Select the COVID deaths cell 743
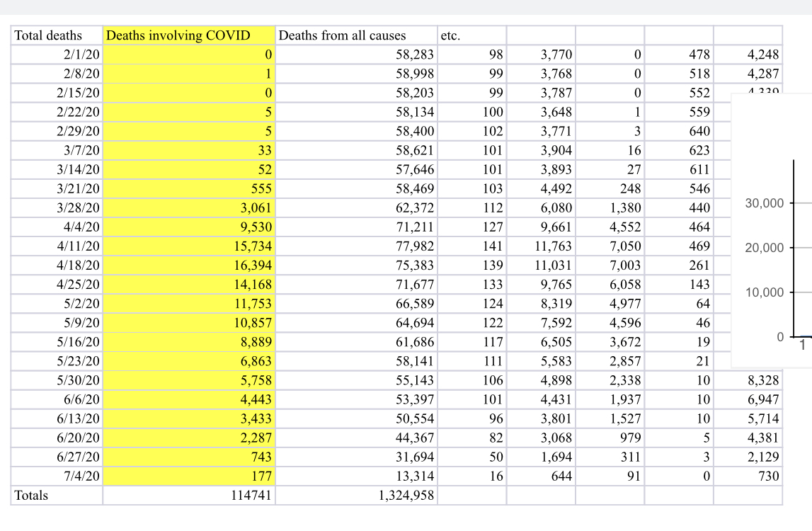This screenshot has height=531, width=812. tap(189, 457)
